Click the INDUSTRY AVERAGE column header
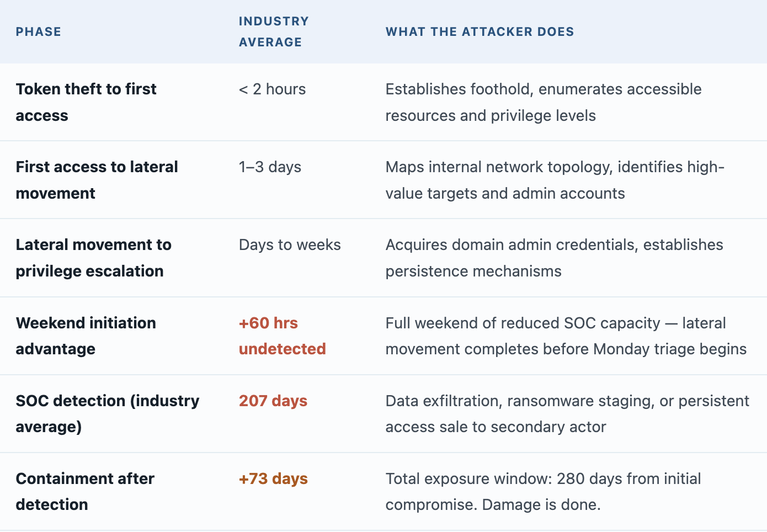Screen dimensions: 767x532 pyautogui.click(x=274, y=31)
